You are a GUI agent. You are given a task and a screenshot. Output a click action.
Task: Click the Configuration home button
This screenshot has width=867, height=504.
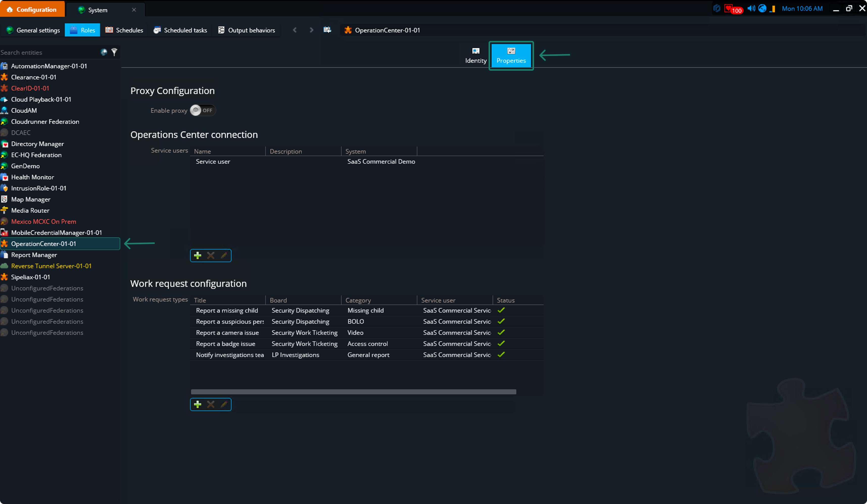pos(32,9)
